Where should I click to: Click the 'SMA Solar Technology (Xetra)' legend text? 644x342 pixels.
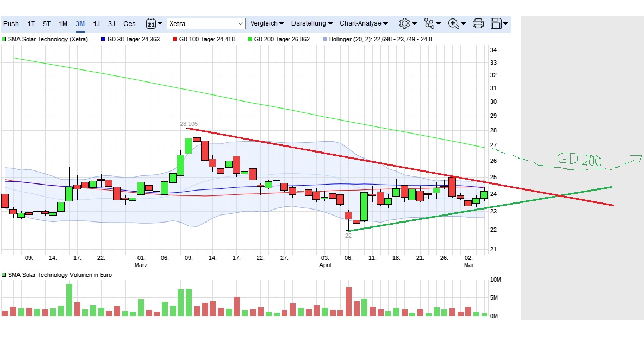(48, 40)
